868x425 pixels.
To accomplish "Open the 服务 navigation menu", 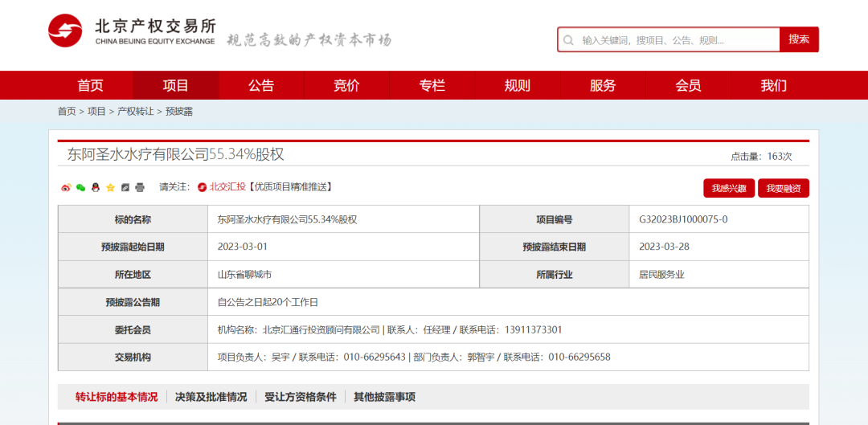I will pos(603,85).
